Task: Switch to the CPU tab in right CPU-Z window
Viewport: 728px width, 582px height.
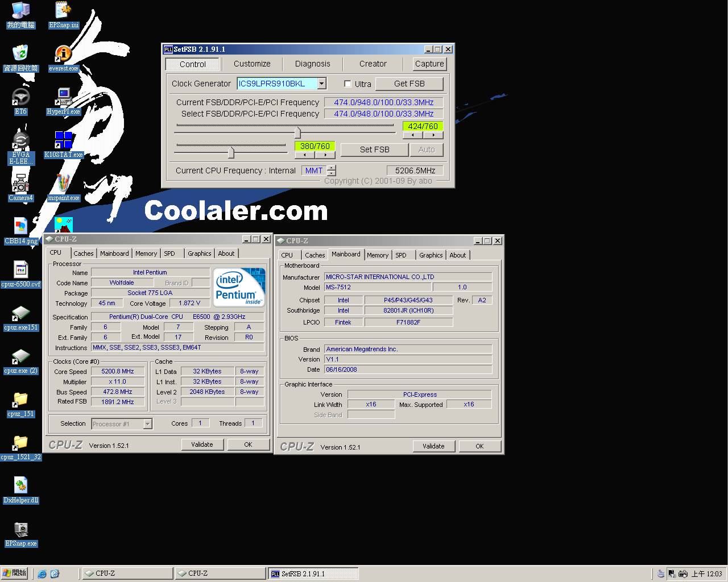Action: [x=287, y=255]
